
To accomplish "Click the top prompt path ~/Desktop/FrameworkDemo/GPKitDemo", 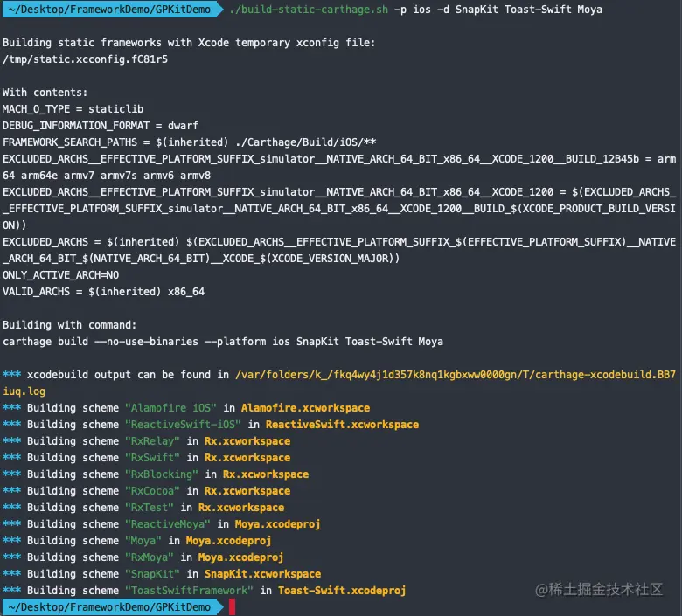I will (x=109, y=9).
